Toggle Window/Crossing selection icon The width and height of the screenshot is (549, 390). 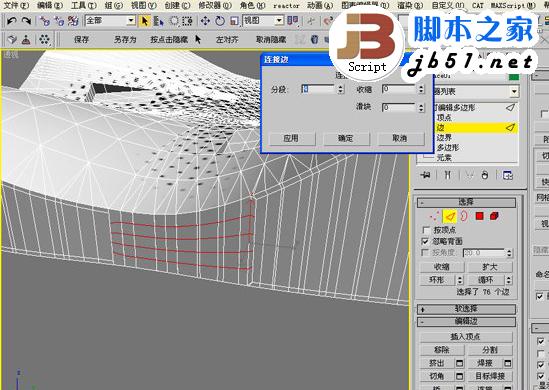(x=188, y=21)
